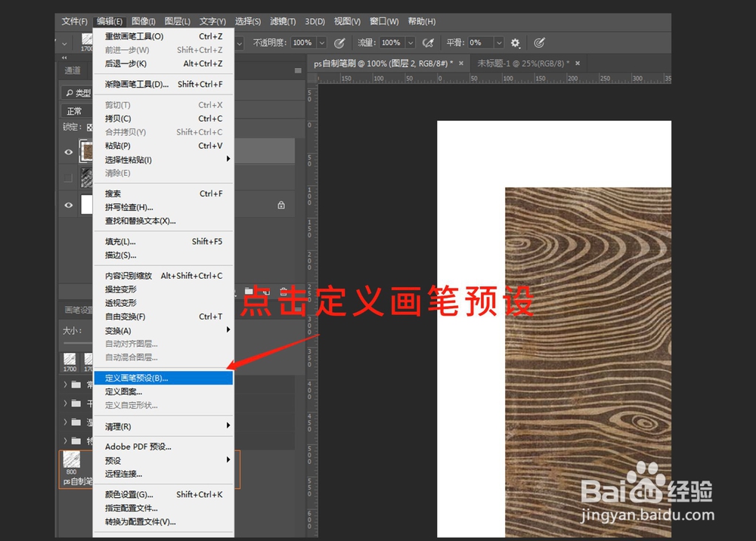Screen dimensions: 756x541
Task: Click the 常 brush group folder icon
Action: 76,385
